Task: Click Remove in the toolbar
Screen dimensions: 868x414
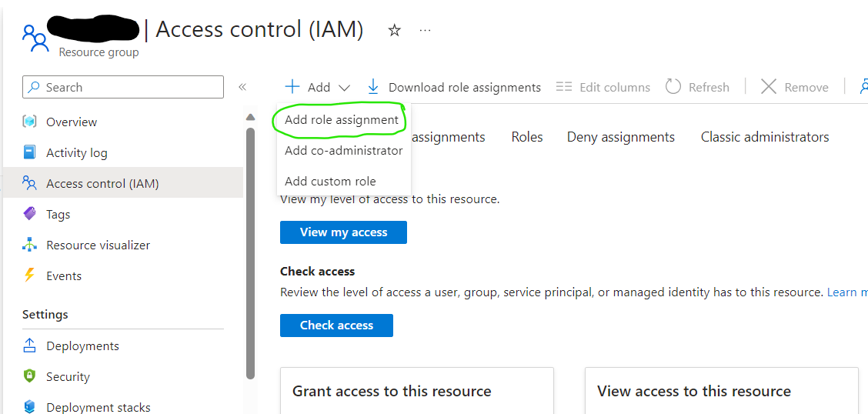Action: click(x=794, y=87)
